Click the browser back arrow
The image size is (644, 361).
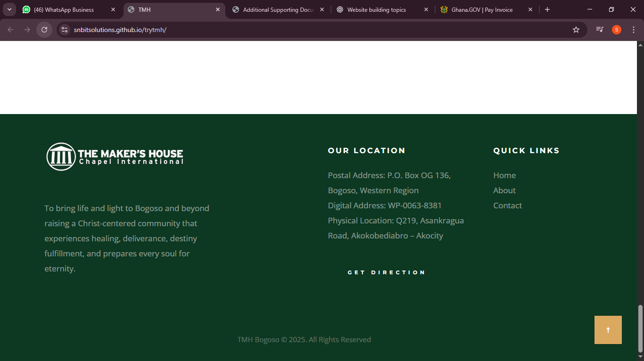10,30
